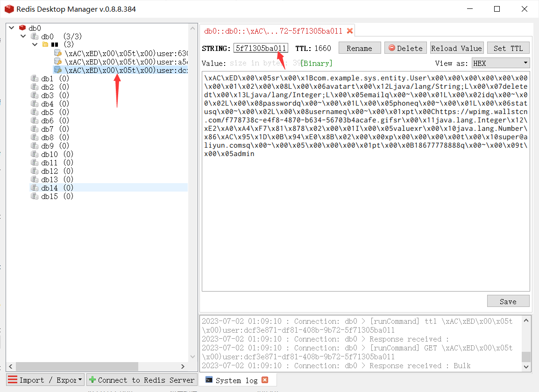The width and height of the screenshot is (539, 392).
Task: Click the db3 database icon
Action: coord(35,95)
